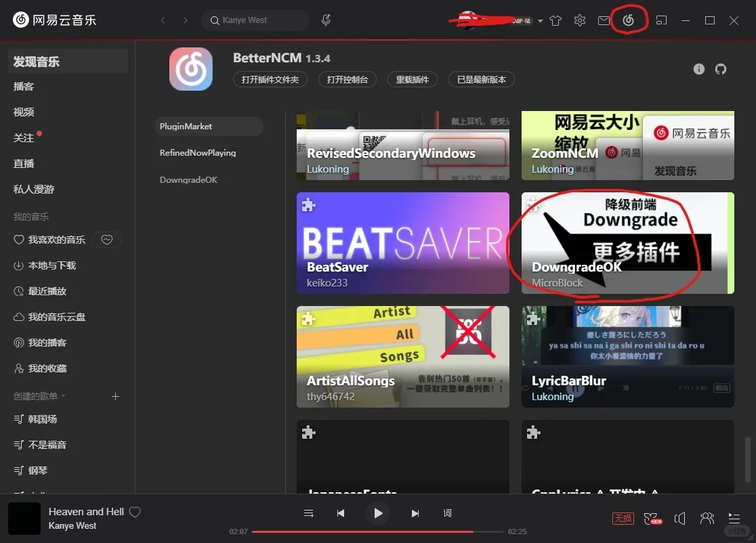Click 重载插件 button

coord(413,79)
